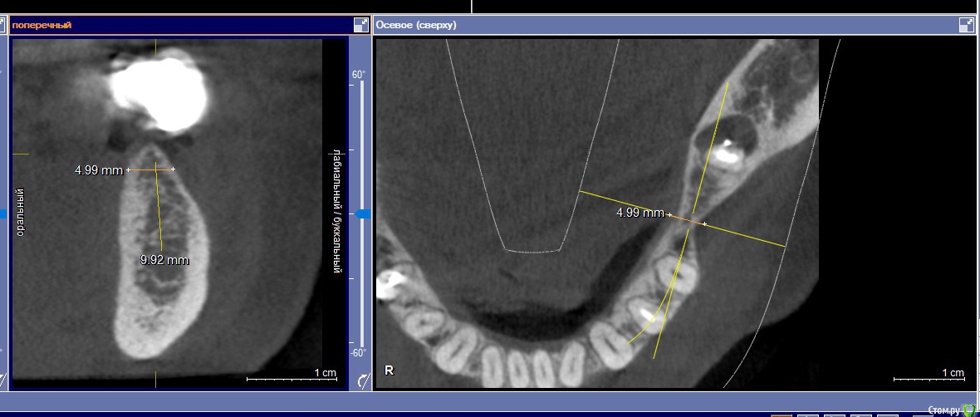Click the оральный side label
980x417 pixels.
coord(22,212)
